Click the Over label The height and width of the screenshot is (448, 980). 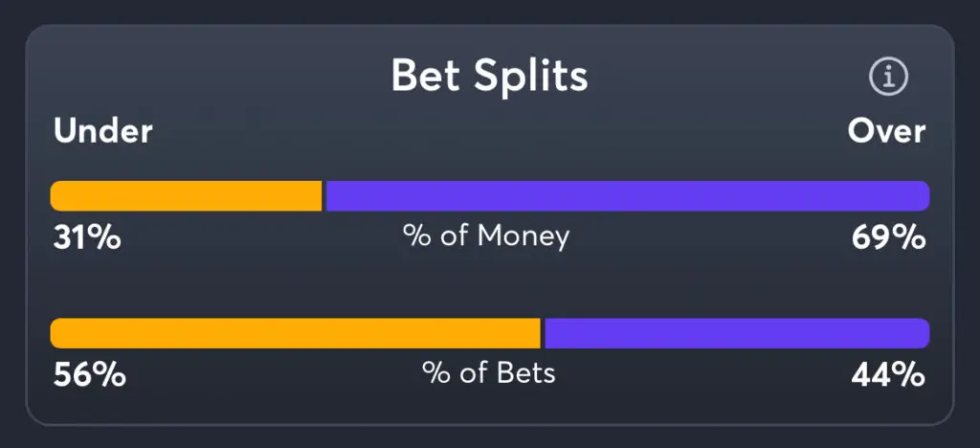coord(886,131)
